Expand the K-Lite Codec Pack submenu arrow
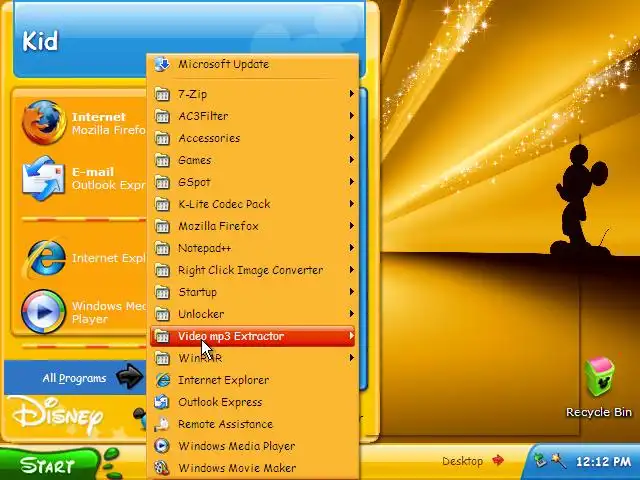 (x=351, y=204)
